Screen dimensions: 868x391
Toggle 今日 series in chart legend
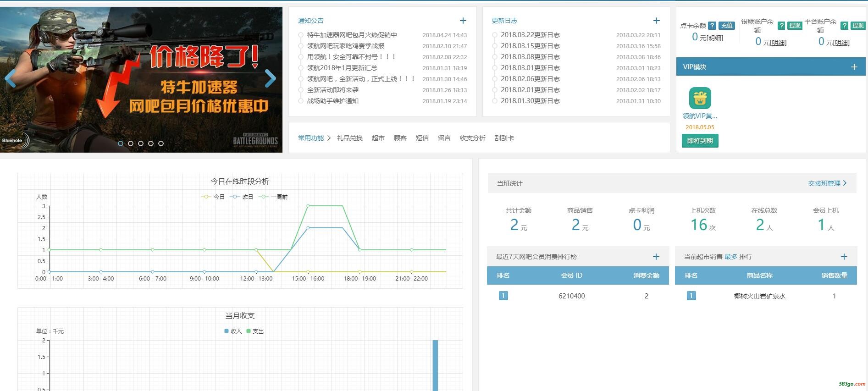click(213, 197)
